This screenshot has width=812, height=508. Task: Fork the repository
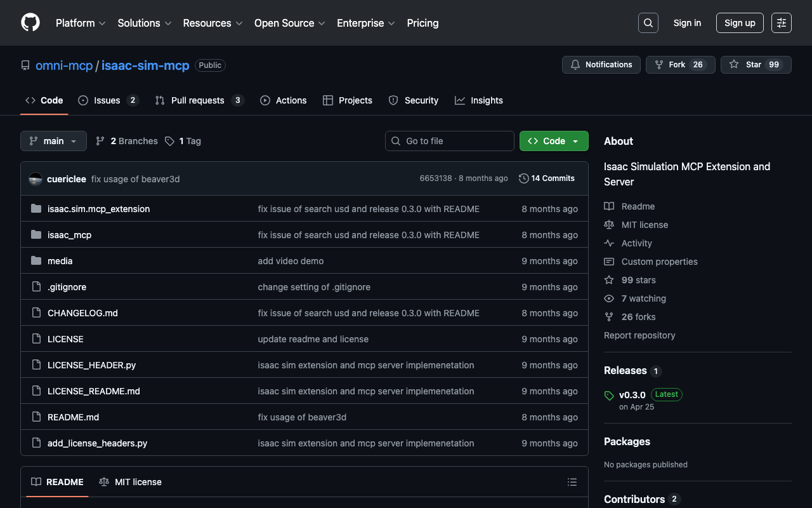(x=679, y=65)
